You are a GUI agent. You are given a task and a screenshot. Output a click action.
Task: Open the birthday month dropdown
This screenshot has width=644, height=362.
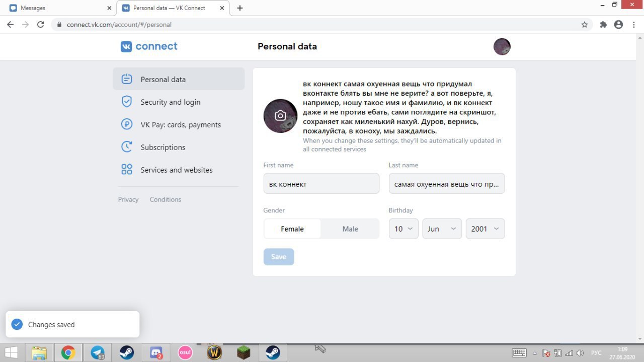point(442,229)
